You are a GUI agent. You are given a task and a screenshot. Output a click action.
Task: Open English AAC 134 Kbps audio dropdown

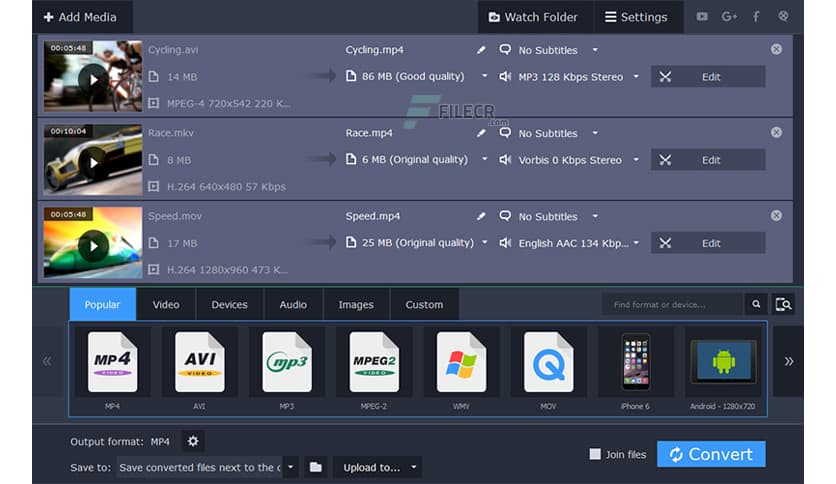[636, 243]
